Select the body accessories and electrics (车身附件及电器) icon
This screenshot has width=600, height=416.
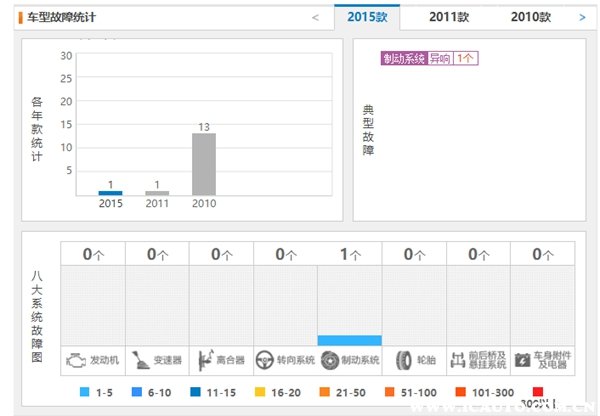click(523, 360)
